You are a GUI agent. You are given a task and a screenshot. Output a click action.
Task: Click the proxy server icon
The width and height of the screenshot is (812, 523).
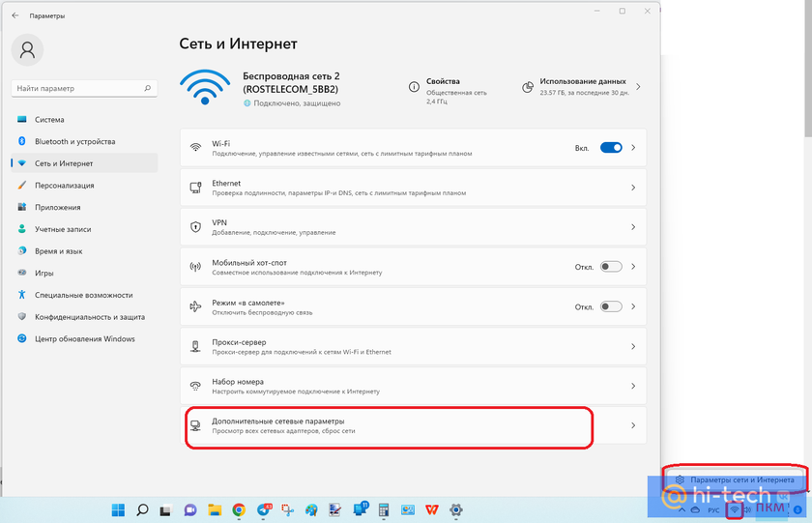tap(195, 346)
